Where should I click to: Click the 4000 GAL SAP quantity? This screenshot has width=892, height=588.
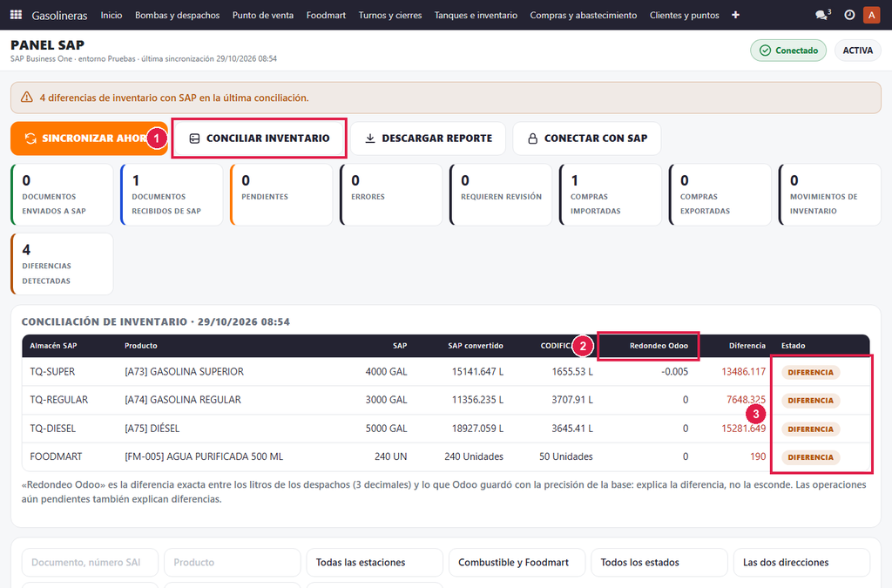386,372
